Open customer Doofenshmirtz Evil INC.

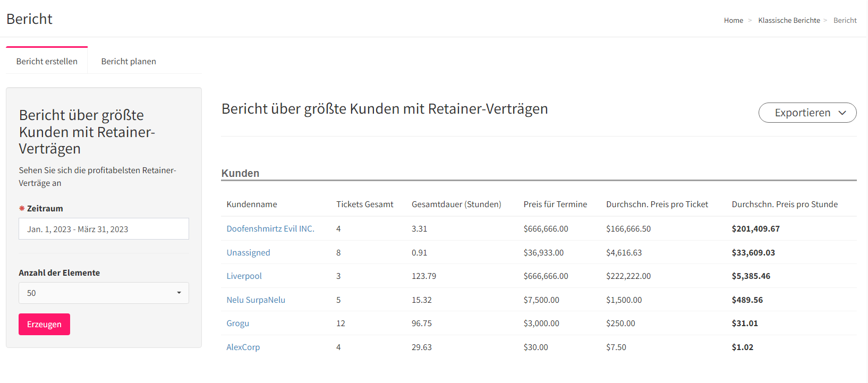270,228
